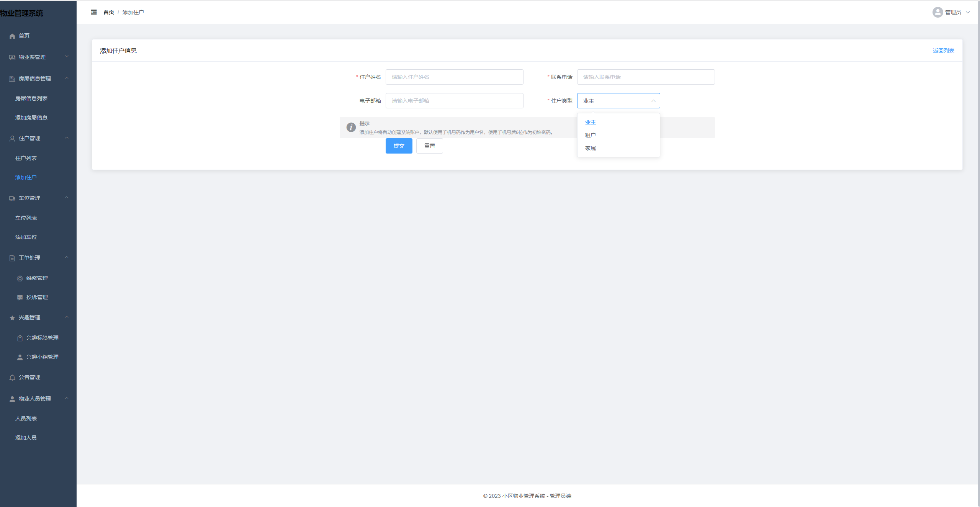Click the announcement bell icon

[x=12, y=378]
